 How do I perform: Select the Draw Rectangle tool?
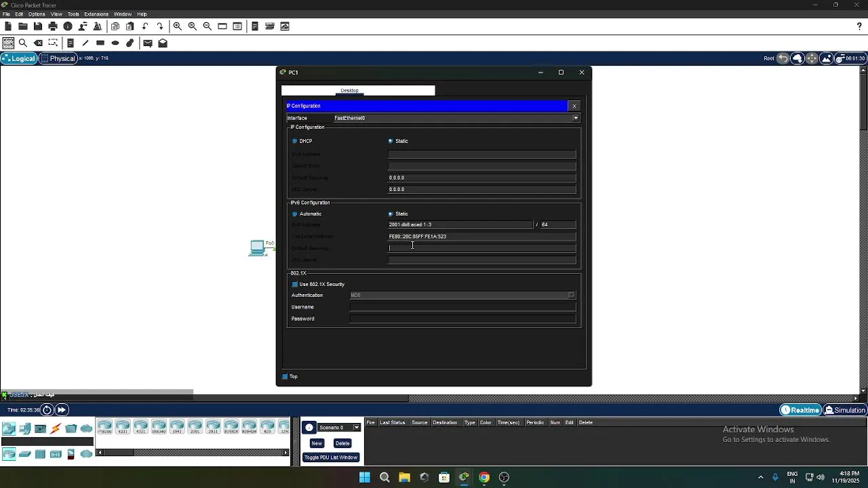click(x=100, y=43)
